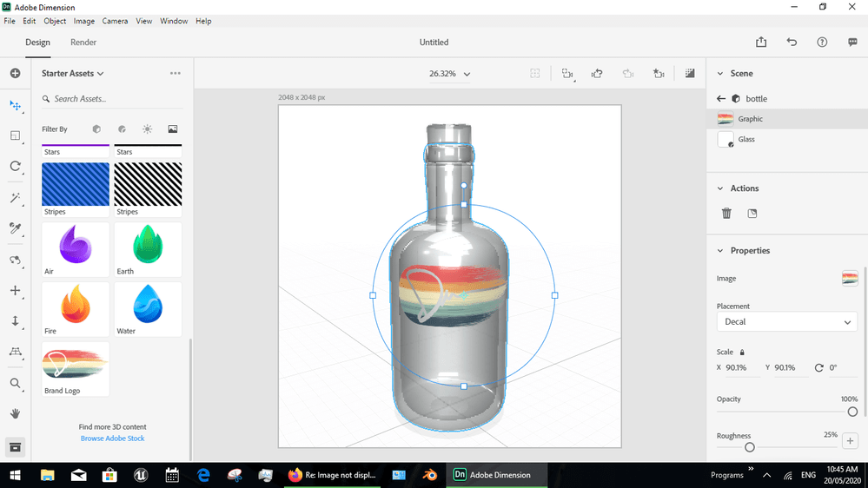Delete the graphic with the trash icon
The height and width of the screenshot is (488, 868).
(726, 213)
